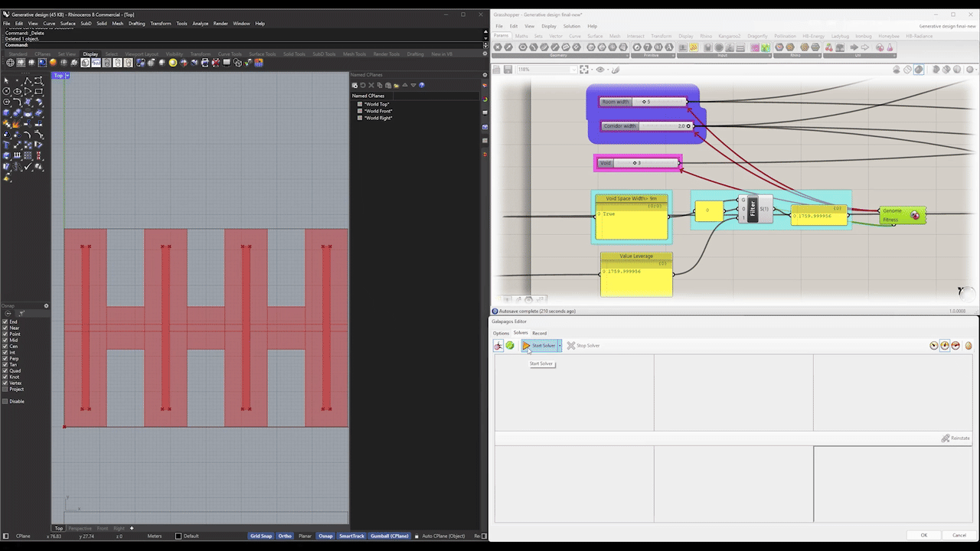Click the gear icon of Named CPlanes panel
The image size is (980, 551).
[x=485, y=75]
